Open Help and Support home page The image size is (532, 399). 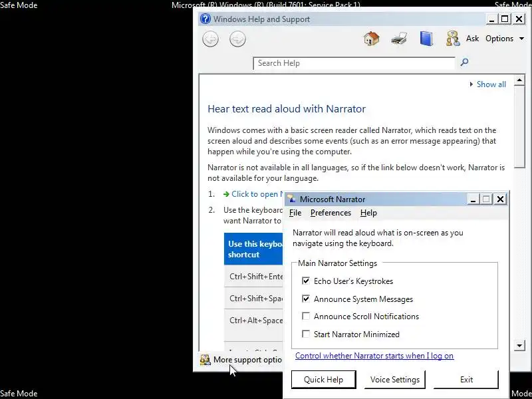(x=372, y=39)
